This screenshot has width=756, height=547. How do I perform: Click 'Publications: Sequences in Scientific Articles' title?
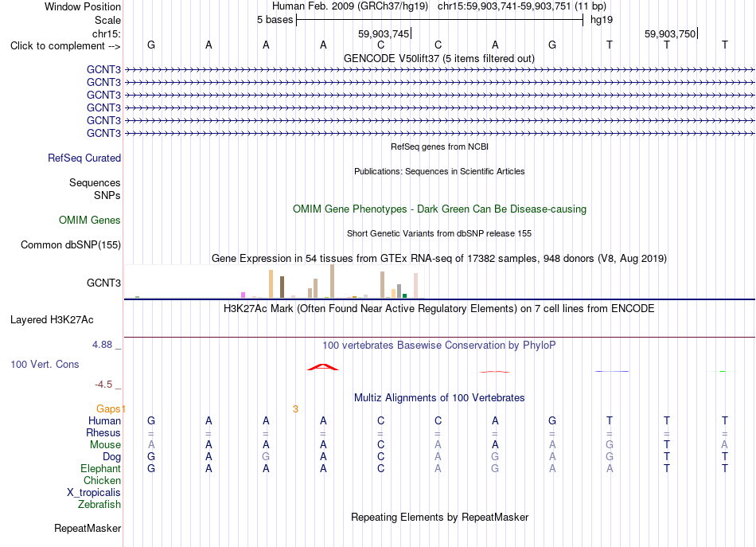coord(439,171)
